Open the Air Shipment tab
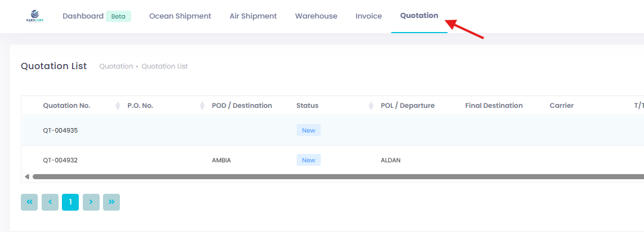Image resolution: width=644 pixels, height=232 pixels. 253,16
